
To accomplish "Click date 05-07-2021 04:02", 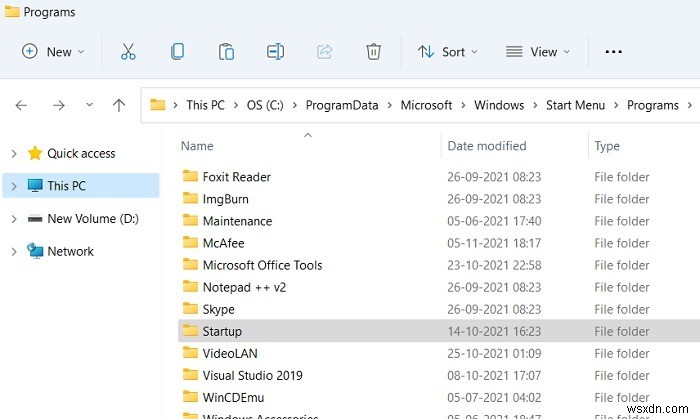I will (x=494, y=398).
